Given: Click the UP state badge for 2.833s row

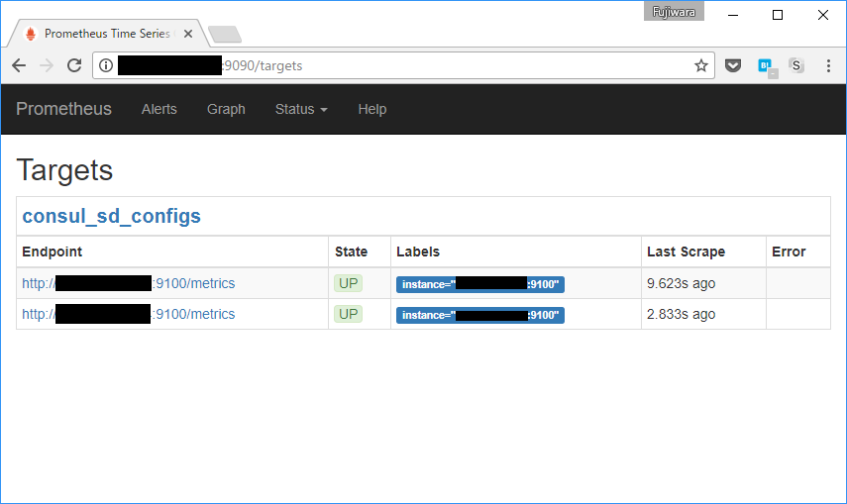Looking at the screenshot, I should pyautogui.click(x=348, y=314).
